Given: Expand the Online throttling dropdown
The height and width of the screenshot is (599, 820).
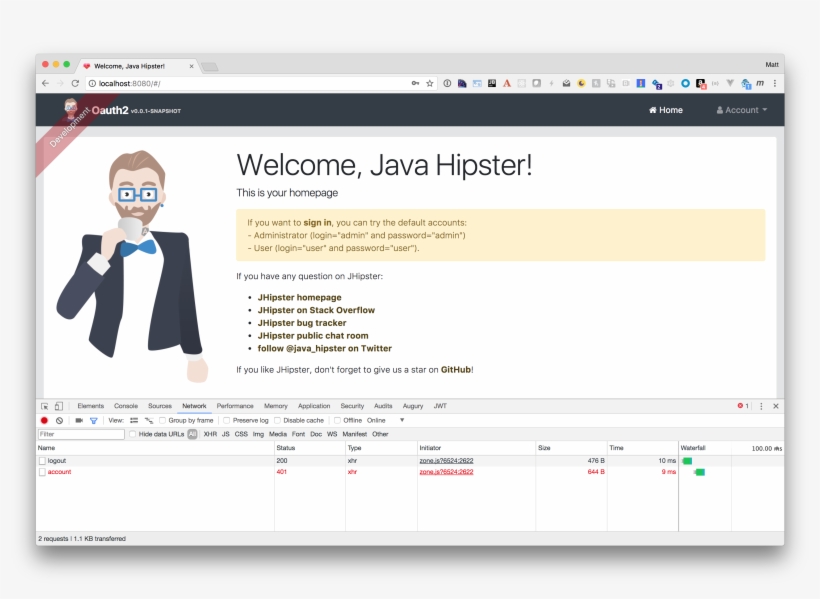Looking at the screenshot, I should pos(386,420).
